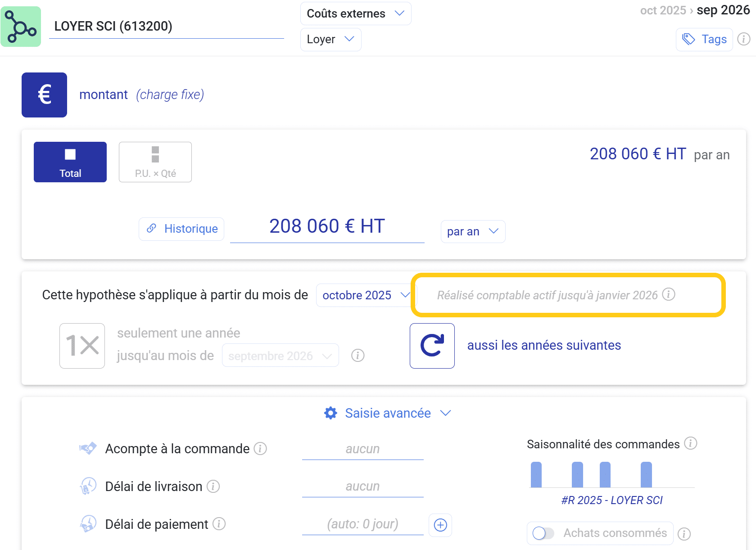The image size is (756, 550).
Task: Select the recurring yearly arrow icon
Action: pos(432,346)
